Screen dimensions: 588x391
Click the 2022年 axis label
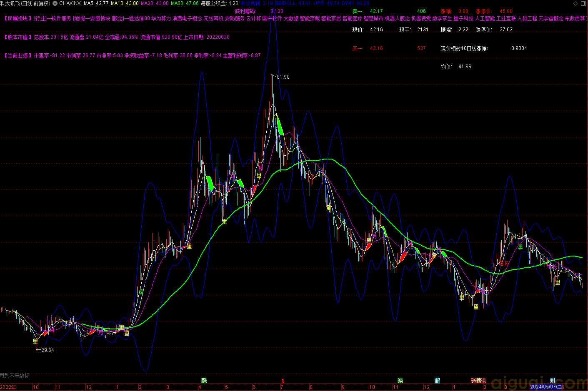click(x=8, y=387)
